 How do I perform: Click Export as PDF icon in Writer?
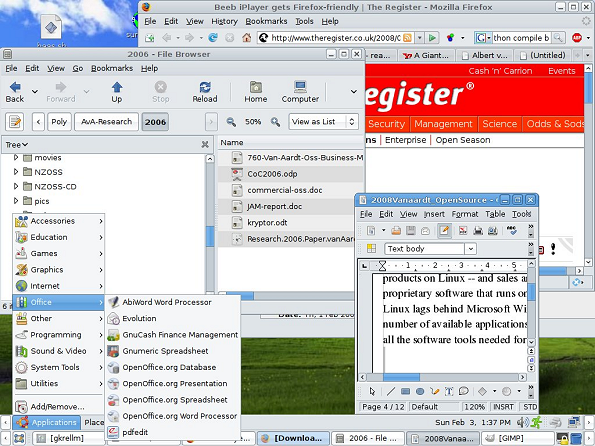[x=463, y=230]
